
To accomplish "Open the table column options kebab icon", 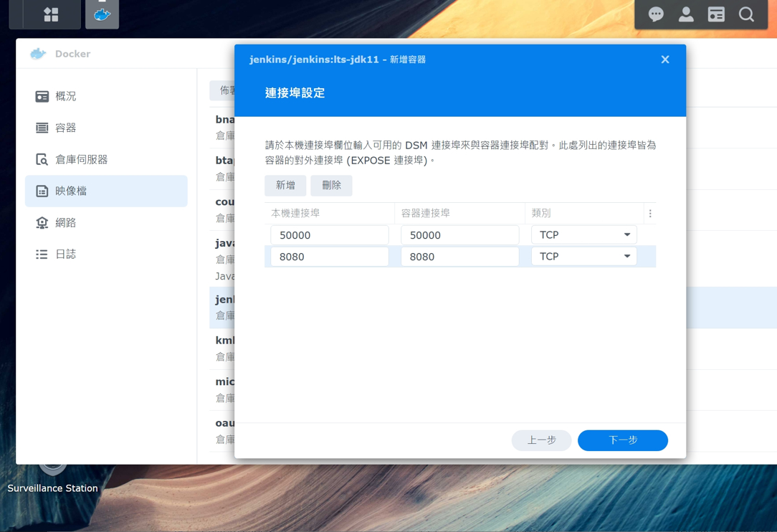I will click(x=650, y=213).
